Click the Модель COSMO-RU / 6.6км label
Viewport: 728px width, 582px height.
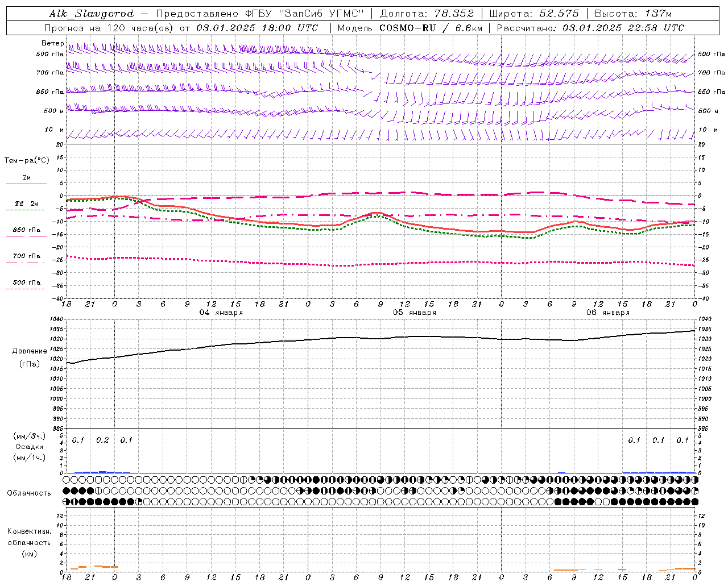coord(409,28)
